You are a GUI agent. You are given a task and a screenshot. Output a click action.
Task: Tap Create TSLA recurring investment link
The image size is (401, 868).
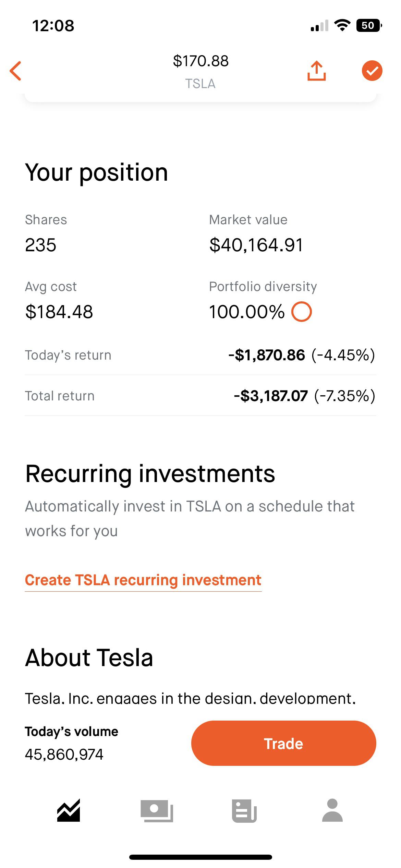click(143, 580)
